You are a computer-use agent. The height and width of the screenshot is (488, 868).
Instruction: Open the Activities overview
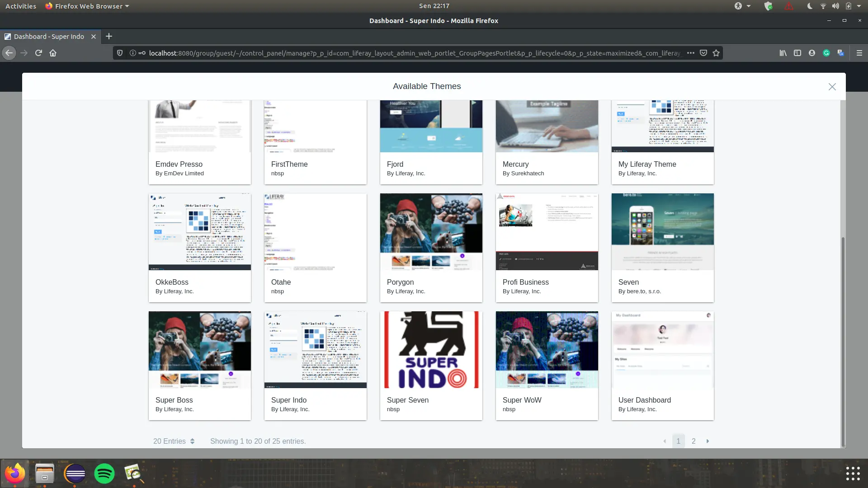pyautogui.click(x=21, y=6)
